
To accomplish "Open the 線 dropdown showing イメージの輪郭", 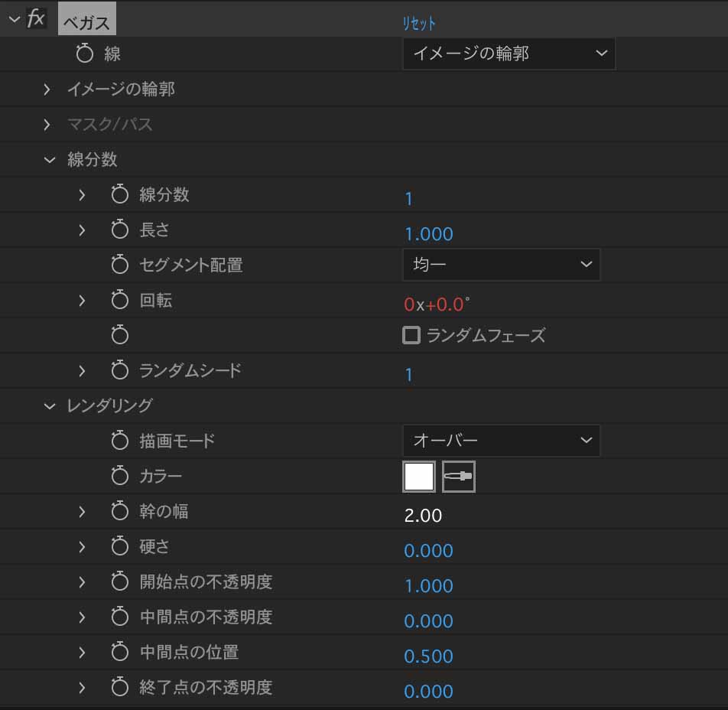I will (509, 54).
